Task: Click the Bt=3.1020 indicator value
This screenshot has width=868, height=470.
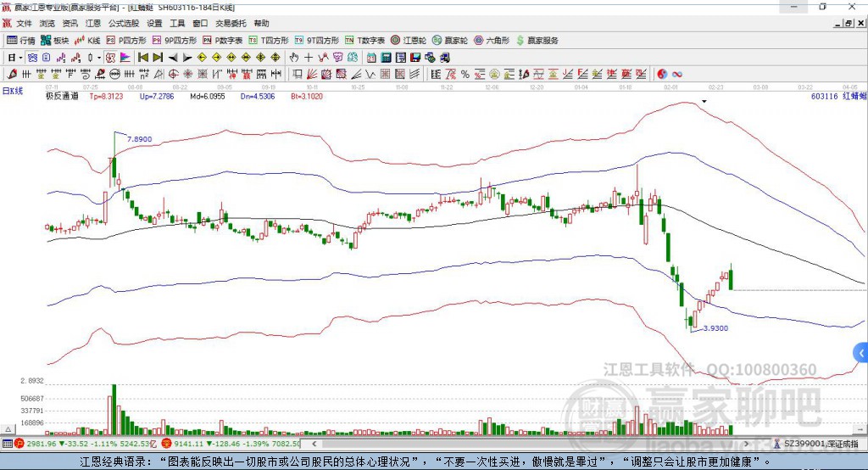Action: point(307,96)
